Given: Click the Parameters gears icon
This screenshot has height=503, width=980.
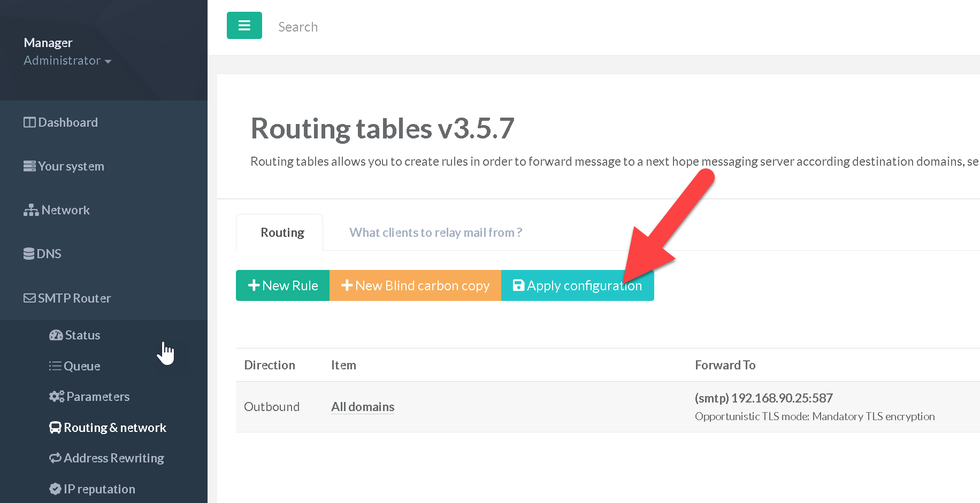Looking at the screenshot, I should coord(56,397).
